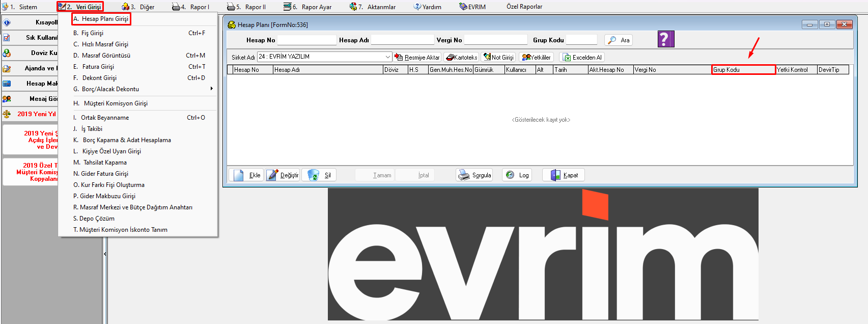Focus the Hesap No search input field
Viewport: 868px width, 324px height.
(307, 40)
